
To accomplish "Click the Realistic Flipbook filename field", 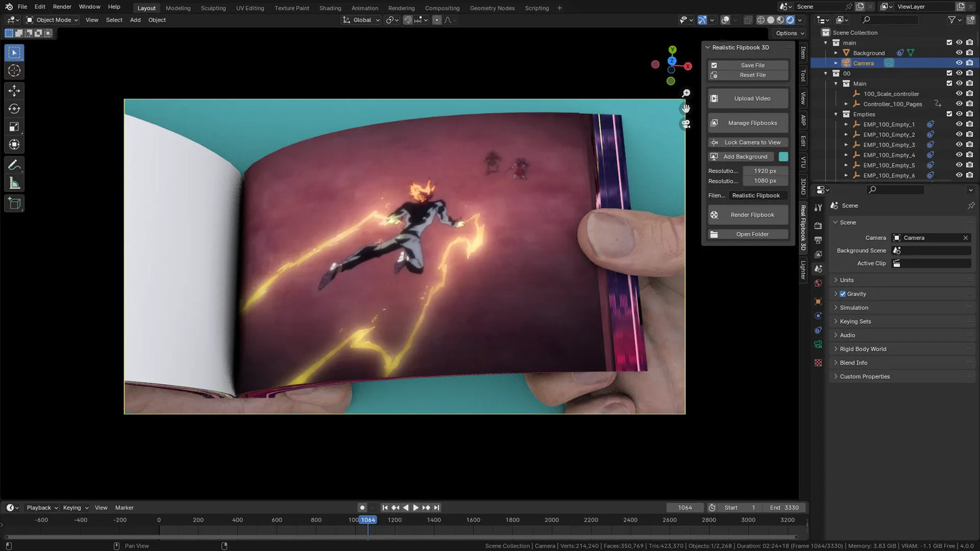I will pyautogui.click(x=758, y=196).
